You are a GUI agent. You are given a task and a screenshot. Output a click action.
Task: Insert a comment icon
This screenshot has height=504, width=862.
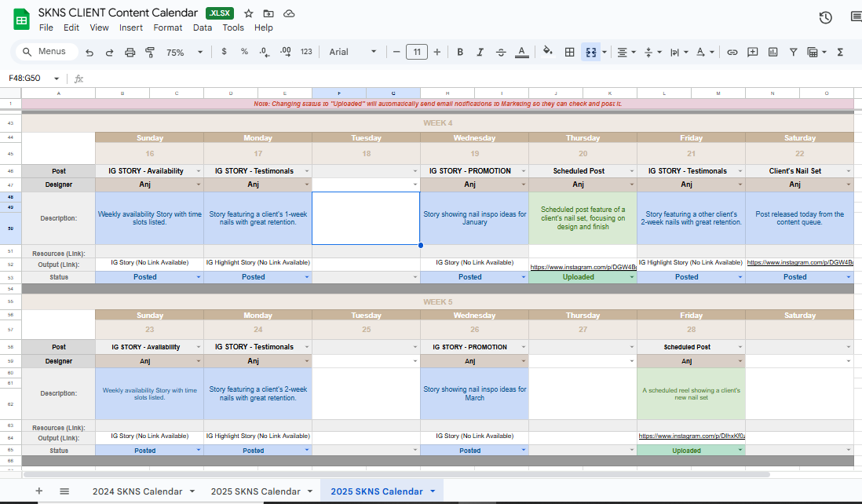click(753, 53)
